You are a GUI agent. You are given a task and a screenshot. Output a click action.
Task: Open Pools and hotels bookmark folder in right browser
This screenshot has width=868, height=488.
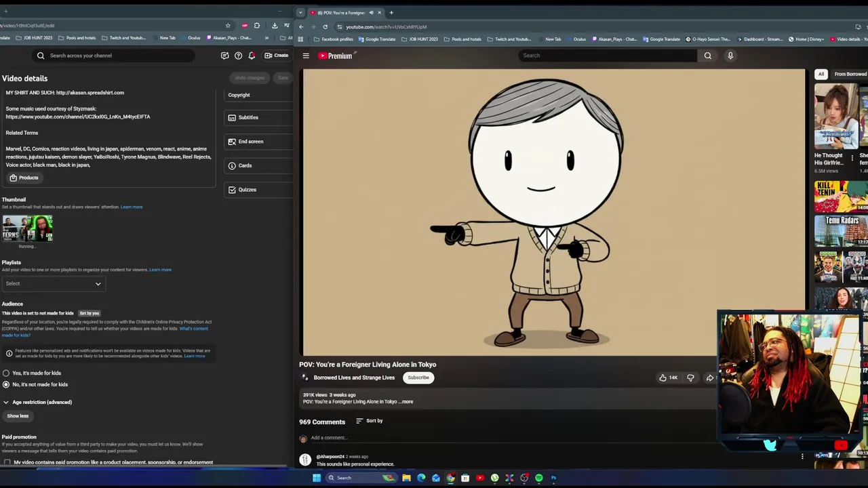coord(462,39)
